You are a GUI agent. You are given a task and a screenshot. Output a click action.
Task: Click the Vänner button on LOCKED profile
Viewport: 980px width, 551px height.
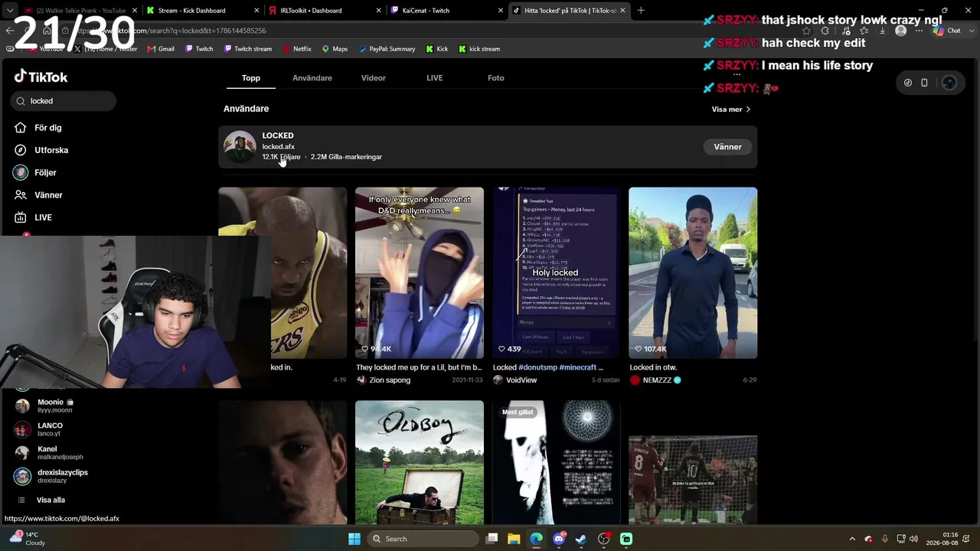pos(728,147)
